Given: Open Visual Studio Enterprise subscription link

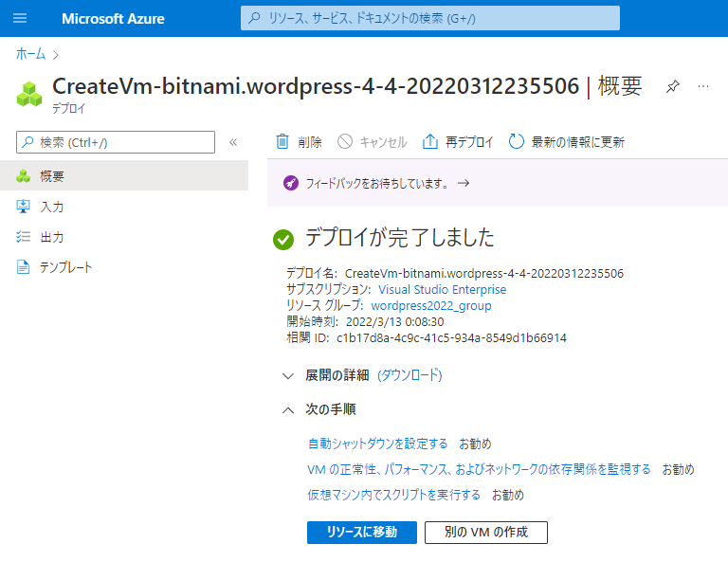Looking at the screenshot, I should [x=442, y=290].
